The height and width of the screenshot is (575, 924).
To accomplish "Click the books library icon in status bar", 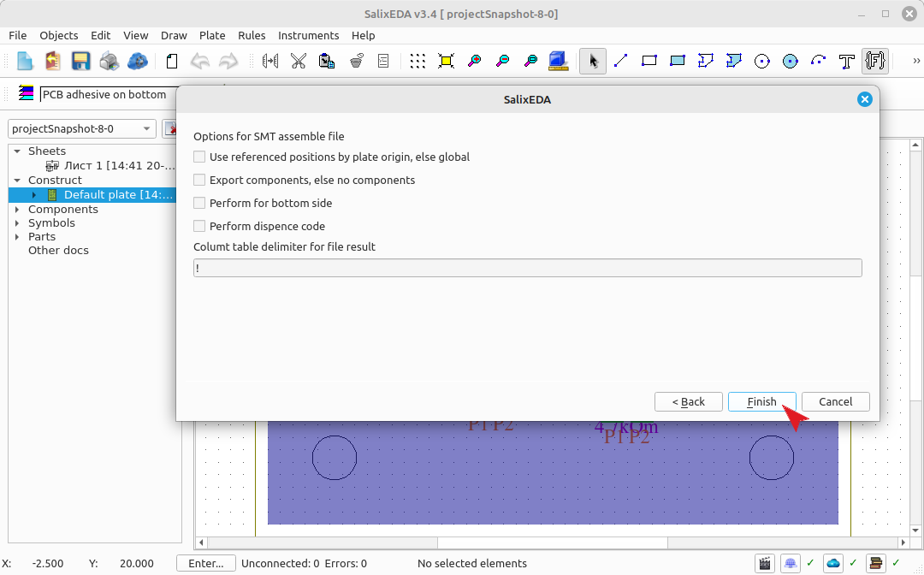I will (x=876, y=564).
